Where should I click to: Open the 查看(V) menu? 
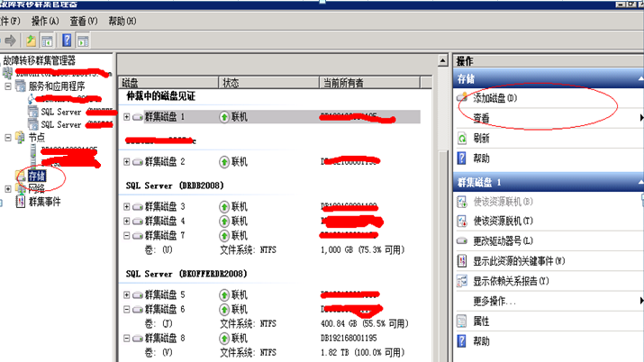tap(84, 20)
